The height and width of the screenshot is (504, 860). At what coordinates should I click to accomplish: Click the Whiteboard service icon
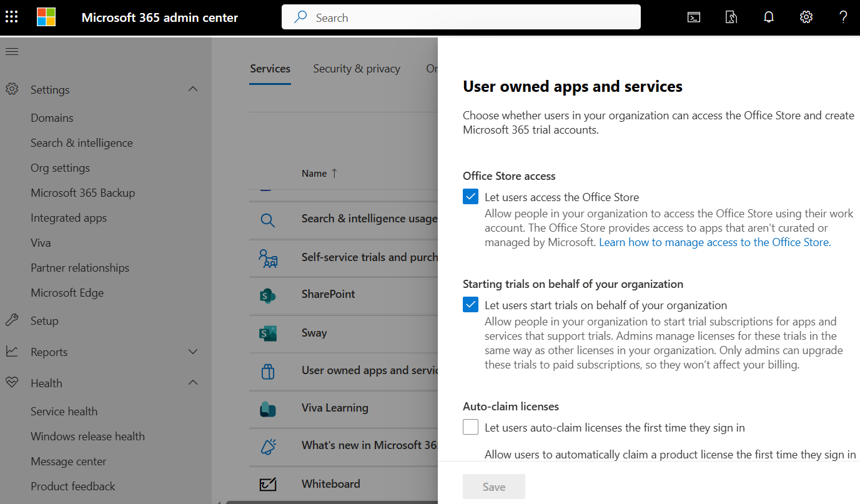tap(268, 484)
